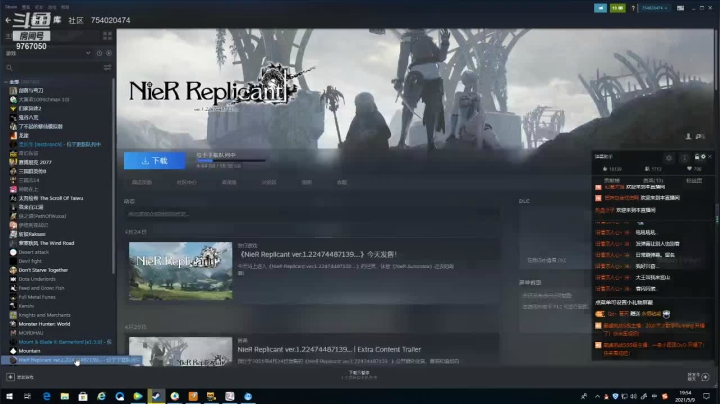This screenshot has height=404, width=720.
Task: Click the blue 下载 download button
Action: pos(155,161)
